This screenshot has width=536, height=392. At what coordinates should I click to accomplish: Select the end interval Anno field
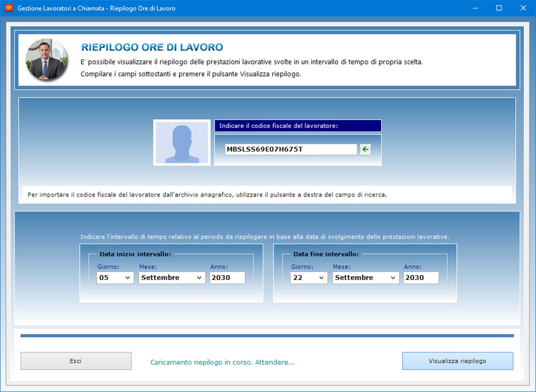(421, 278)
